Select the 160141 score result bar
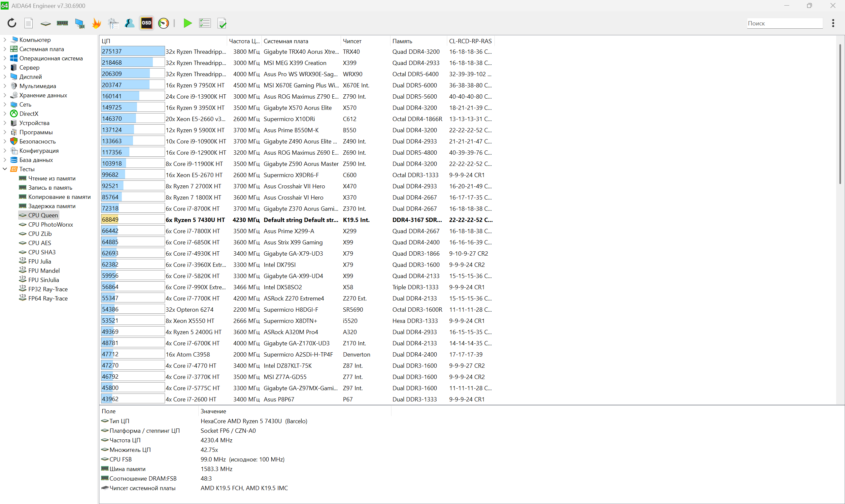 (133, 96)
